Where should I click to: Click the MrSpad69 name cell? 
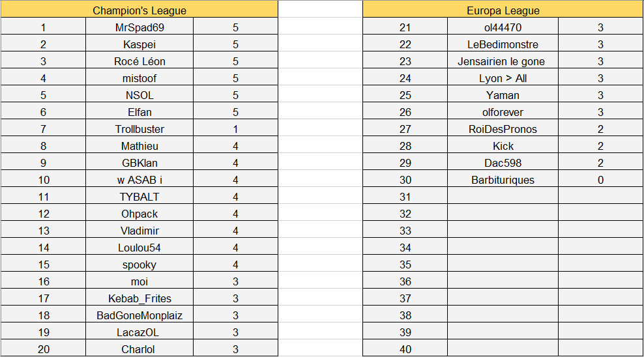(x=139, y=27)
